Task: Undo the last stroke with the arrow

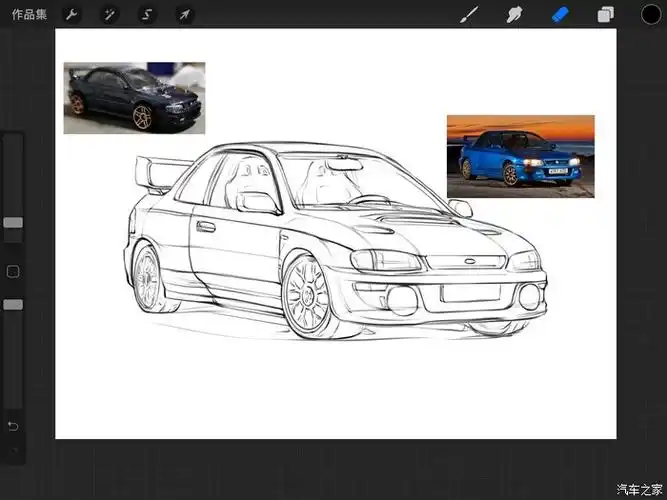Action: click(x=13, y=426)
